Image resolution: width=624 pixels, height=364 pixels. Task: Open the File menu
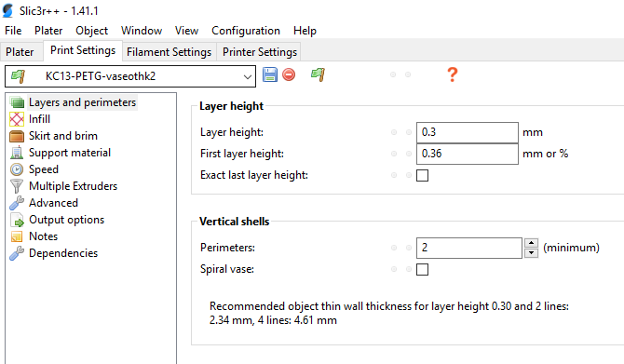coord(13,31)
